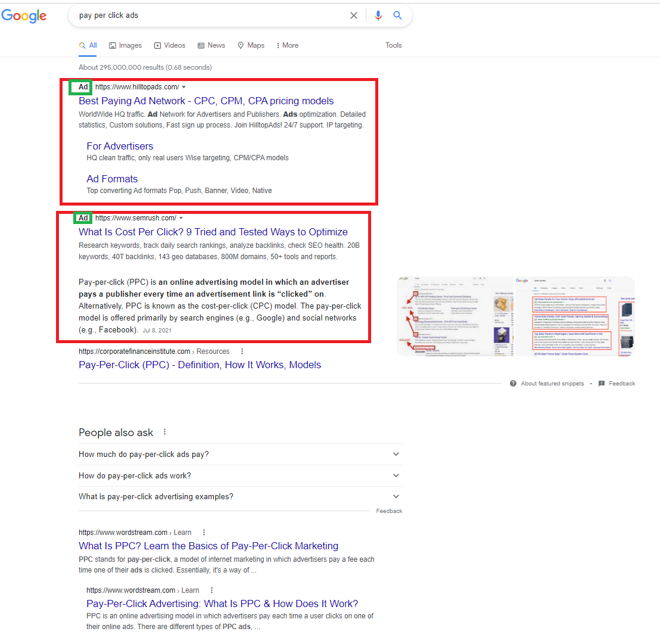Open Best Paying Ad Network ad link
This screenshot has height=644, width=660.
click(x=206, y=101)
